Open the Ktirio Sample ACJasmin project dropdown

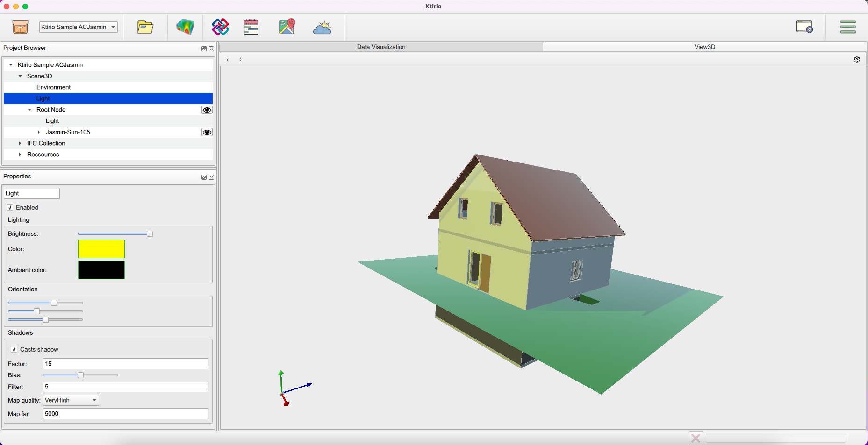(x=78, y=27)
